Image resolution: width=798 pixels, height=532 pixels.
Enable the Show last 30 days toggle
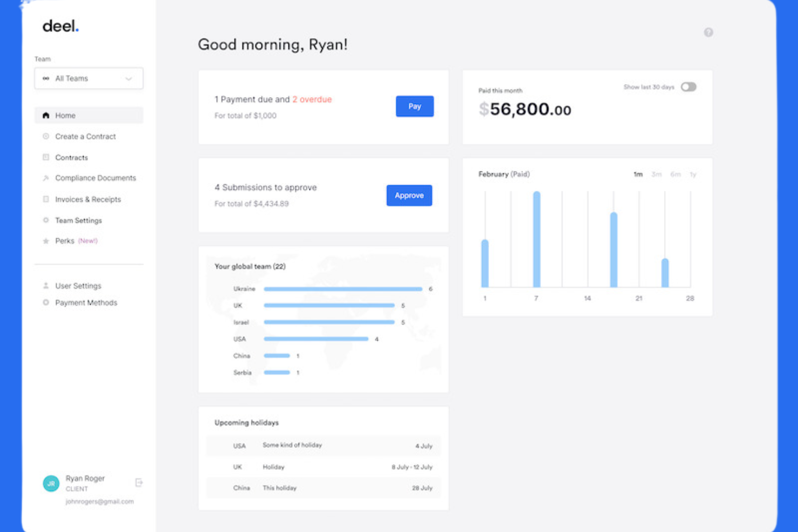coord(688,87)
